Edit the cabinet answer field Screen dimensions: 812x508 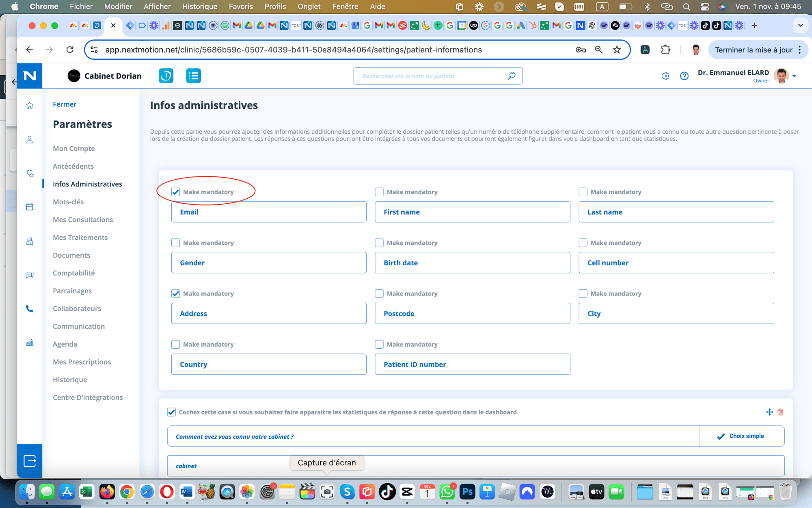pyautogui.click(x=476, y=466)
